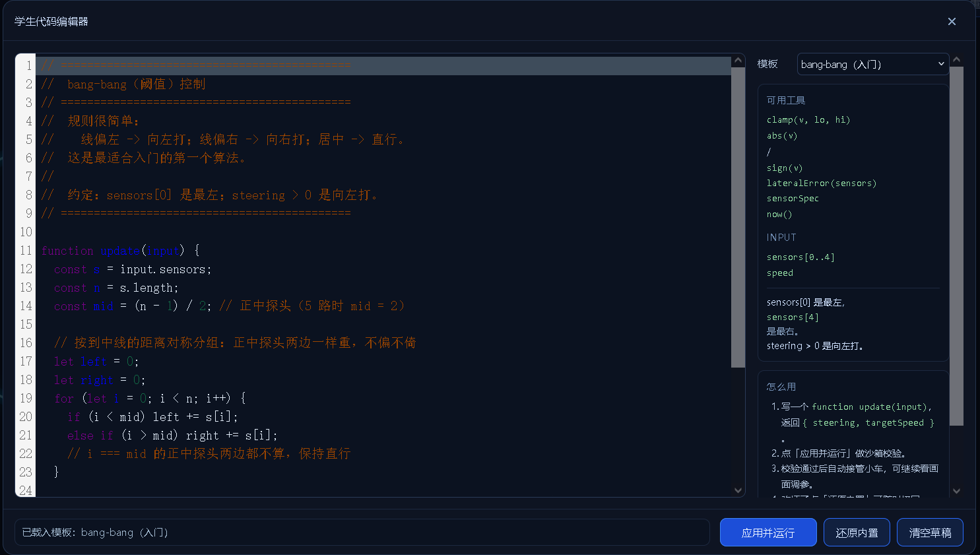Click clamp(v, lo, hi) in tools list
Image resolution: width=980 pixels, height=555 pixels.
click(x=808, y=120)
